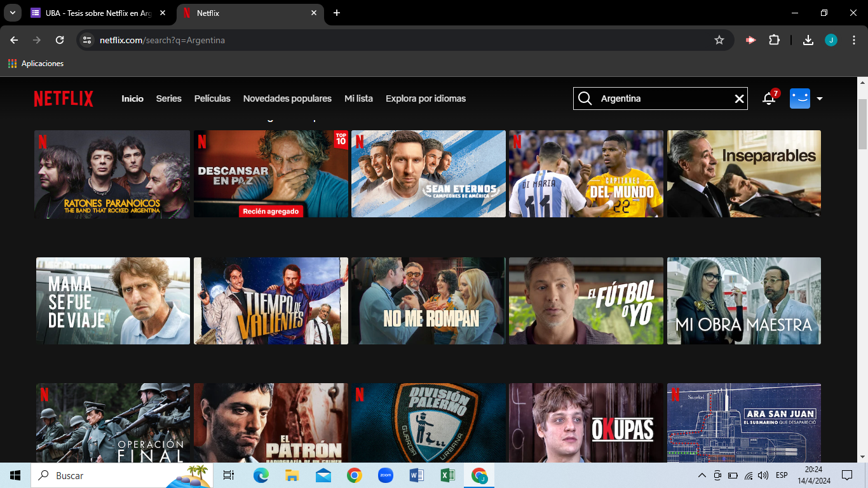Viewport: 868px width, 488px height.
Task: Open a new browser tab
Action: click(337, 13)
